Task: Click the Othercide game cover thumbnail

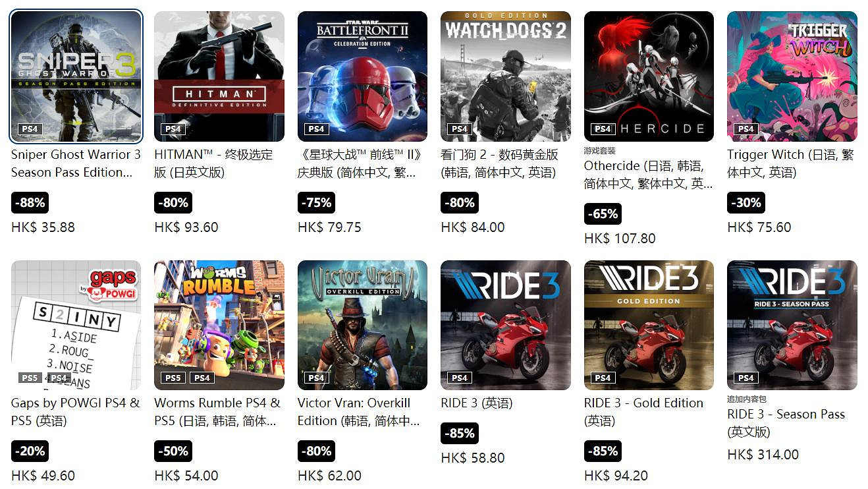Action: tap(649, 76)
